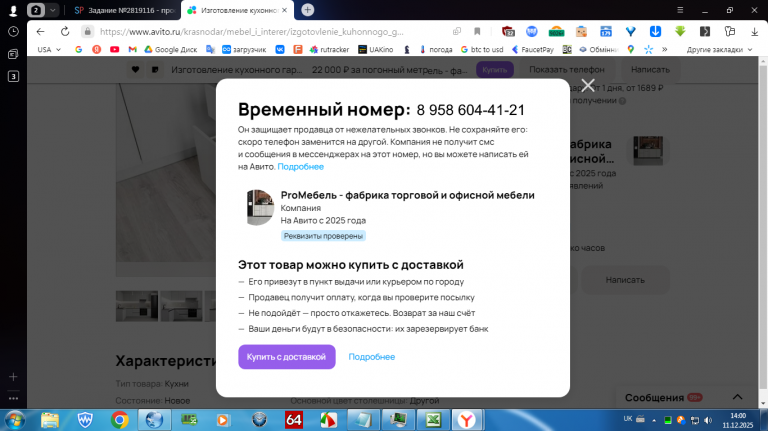Click the avito.ru address bar
This screenshot has height=431, width=768.
click(252, 31)
